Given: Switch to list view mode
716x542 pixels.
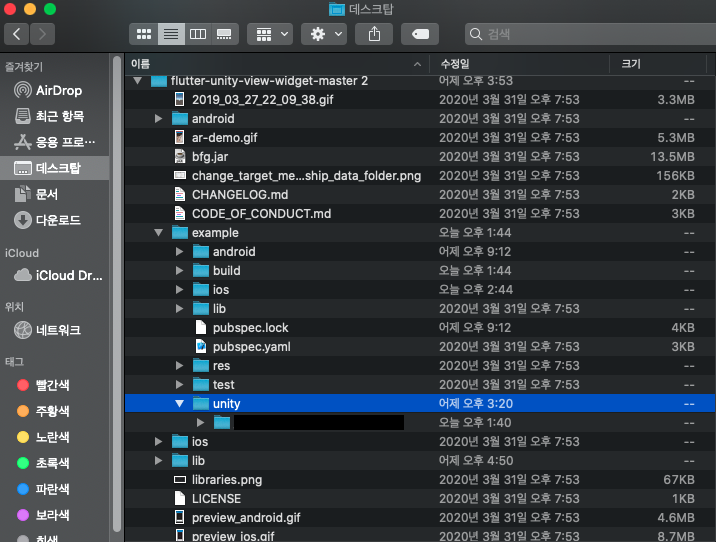Looking at the screenshot, I should tap(171, 34).
